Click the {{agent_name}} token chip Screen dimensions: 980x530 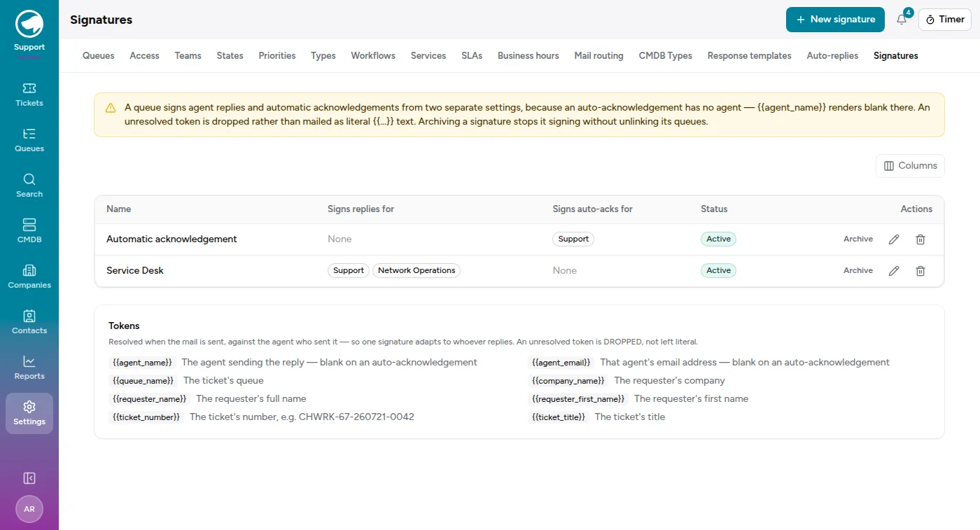point(142,363)
